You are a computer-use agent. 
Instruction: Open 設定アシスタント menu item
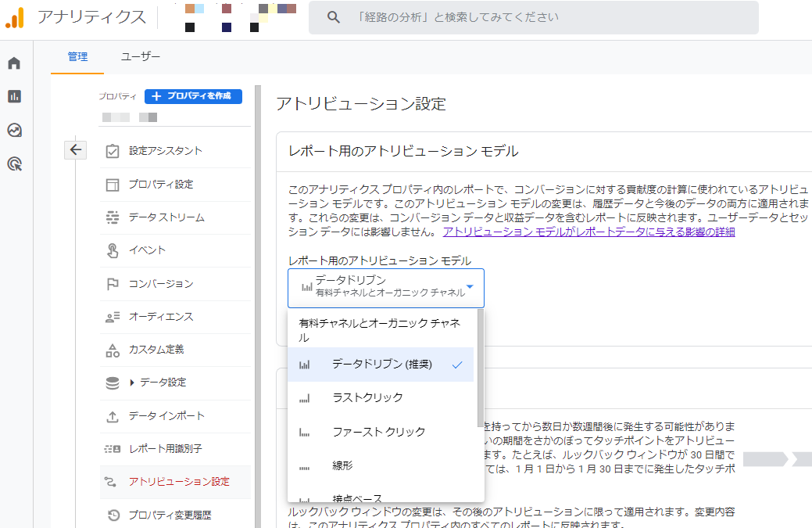175,151
